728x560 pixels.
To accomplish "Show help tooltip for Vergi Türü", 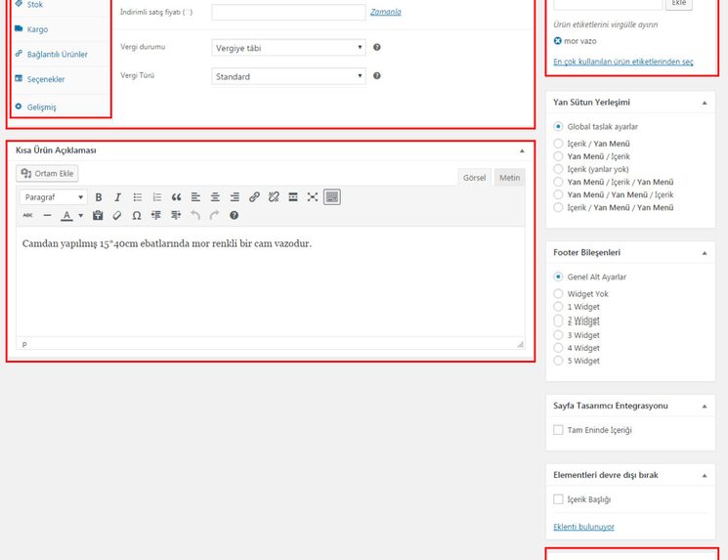I will pos(377,75).
